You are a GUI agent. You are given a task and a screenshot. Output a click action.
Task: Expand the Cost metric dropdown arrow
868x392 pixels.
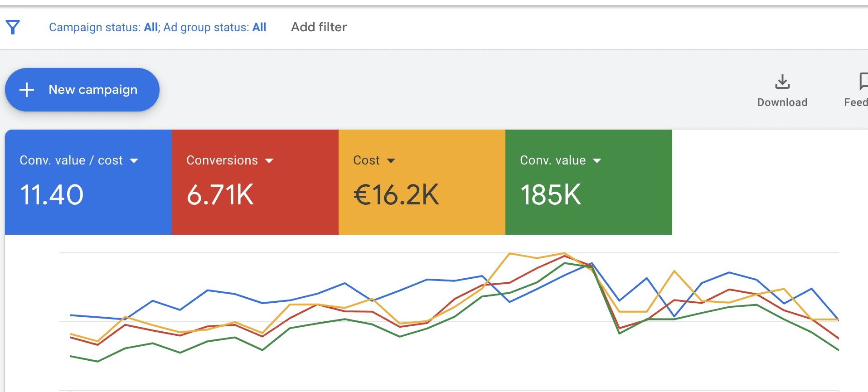click(x=391, y=161)
